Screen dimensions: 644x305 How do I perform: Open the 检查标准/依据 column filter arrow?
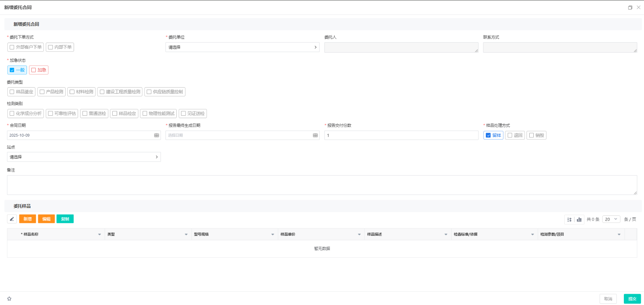533,234
